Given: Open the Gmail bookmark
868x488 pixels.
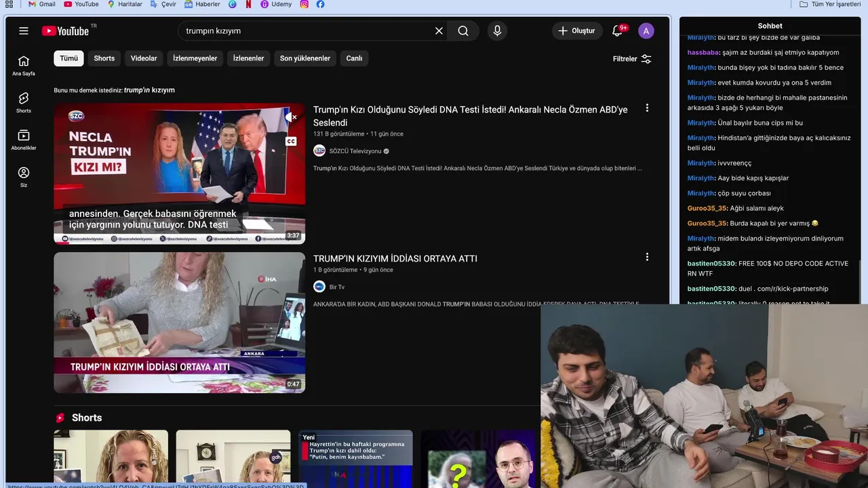Looking at the screenshot, I should 42,4.
